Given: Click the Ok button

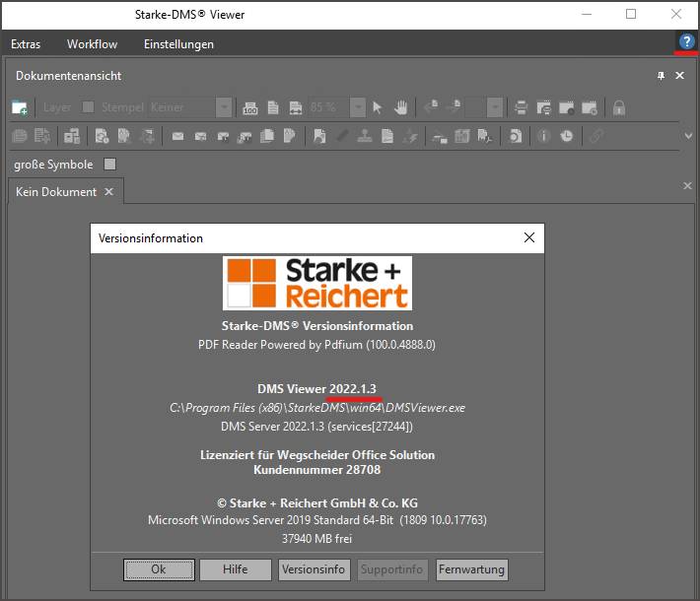Looking at the screenshot, I should [x=159, y=569].
